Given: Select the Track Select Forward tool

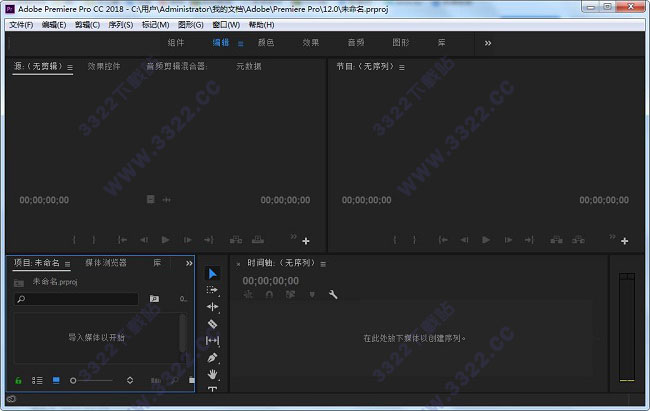Looking at the screenshot, I should pos(212,290).
